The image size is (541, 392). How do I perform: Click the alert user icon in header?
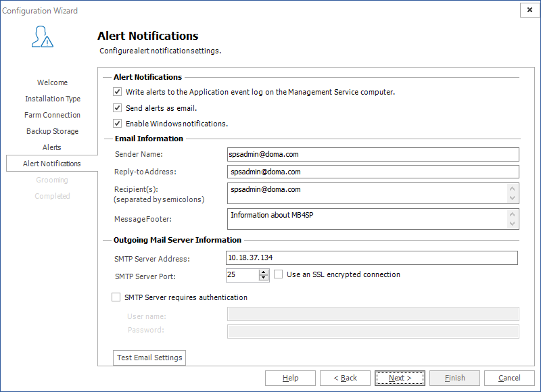[43, 36]
